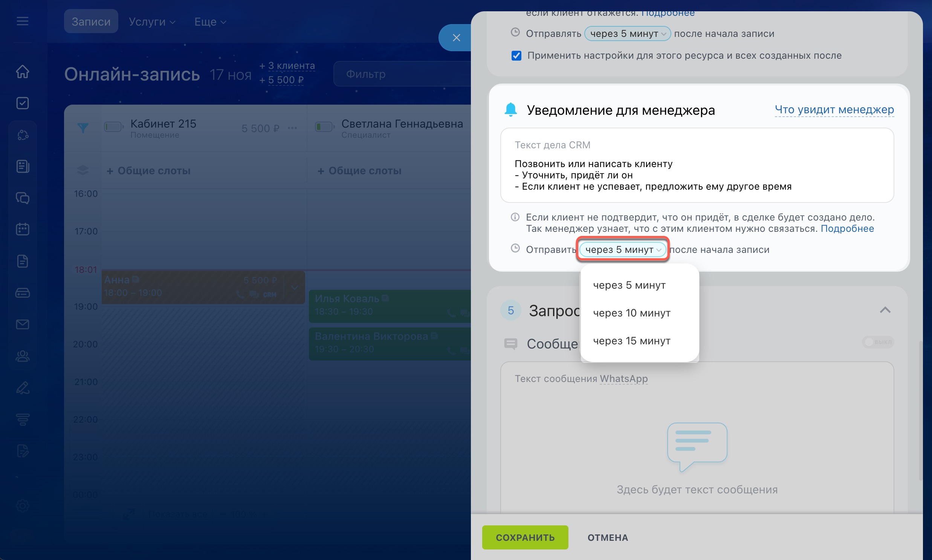The width and height of the screenshot is (932, 560).
Task: Collapse section 5 'Запрос' with the chevron
Action: coord(885,310)
